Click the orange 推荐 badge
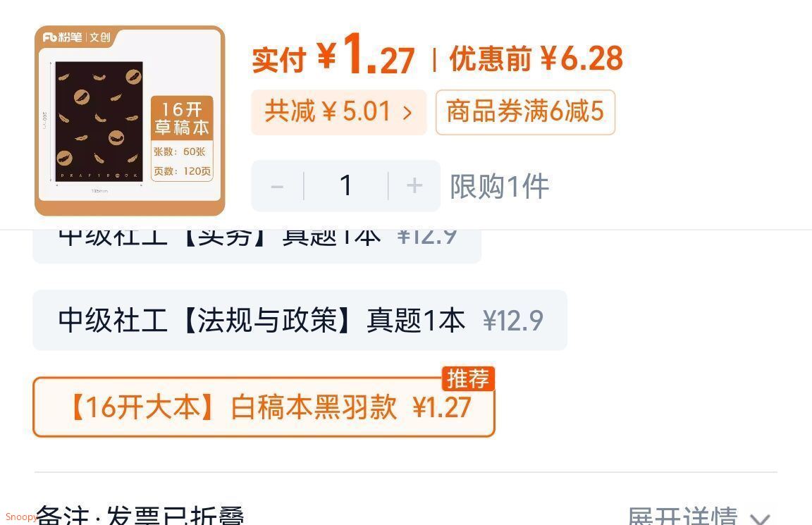The image size is (812, 525). (x=468, y=379)
